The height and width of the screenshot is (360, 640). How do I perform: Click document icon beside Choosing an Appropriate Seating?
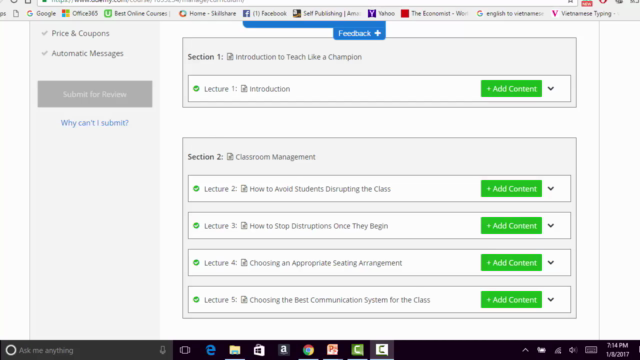point(244,262)
